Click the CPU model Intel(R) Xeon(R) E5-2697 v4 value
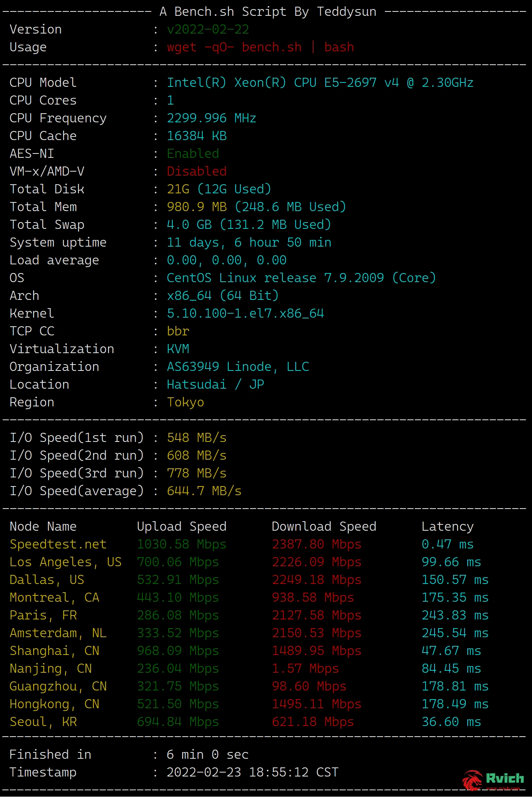The height and width of the screenshot is (797, 532). (320, 82)
